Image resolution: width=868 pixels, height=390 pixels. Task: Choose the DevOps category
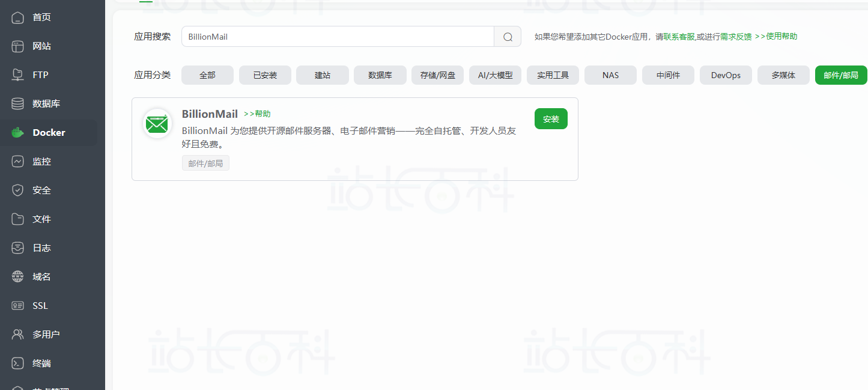pyautogui.click(x=726, y=75)
